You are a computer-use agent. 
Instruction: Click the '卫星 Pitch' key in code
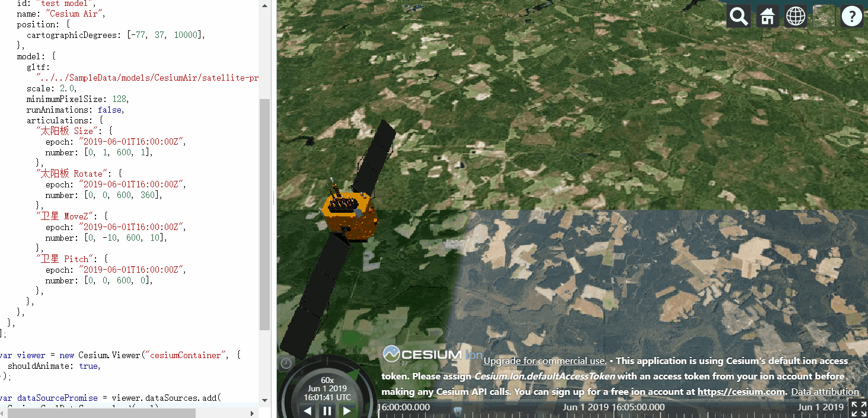[64, 259]
